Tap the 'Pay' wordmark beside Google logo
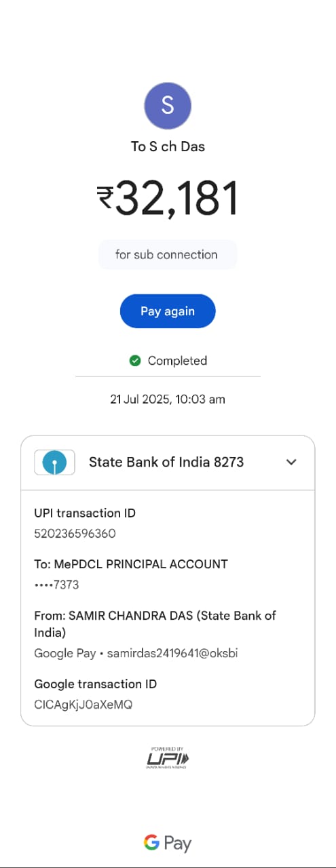The image size is (336, 868). click(x=178, y=844)
